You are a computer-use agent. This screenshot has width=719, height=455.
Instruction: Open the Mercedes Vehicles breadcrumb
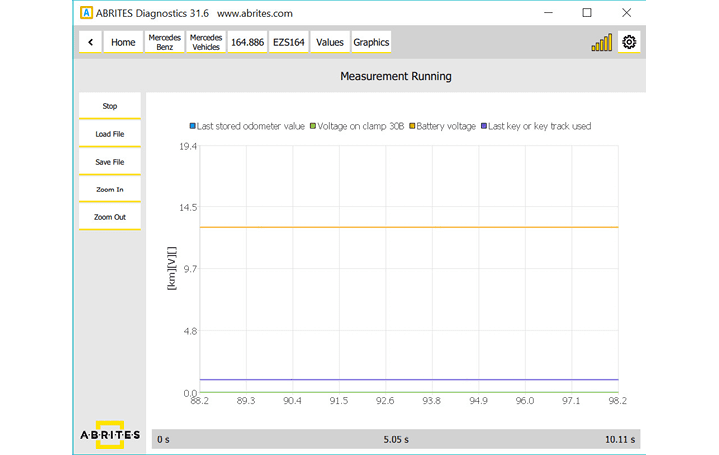tap(206, 42)
